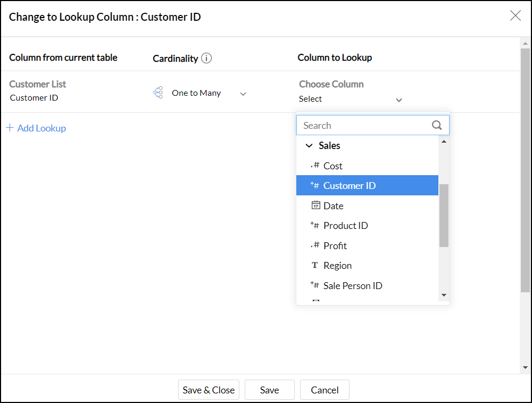Click the Save button

[269, 390]
